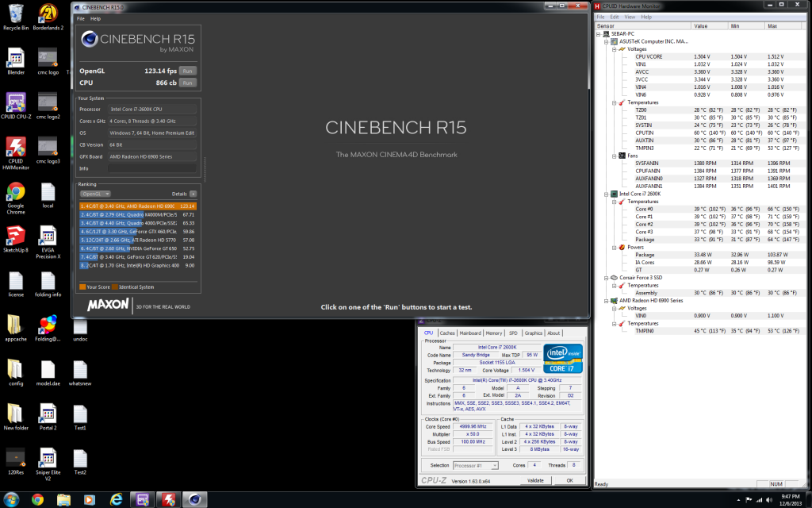Open the Folding@home desktop icon
The width and height of the screenshot is (812, 508).
(48, 328)
